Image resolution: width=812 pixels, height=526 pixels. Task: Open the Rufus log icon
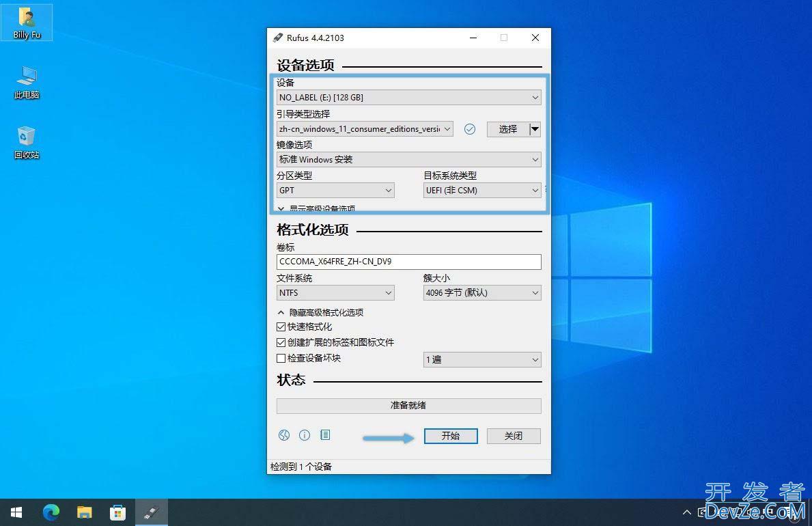tap(325, 434)
